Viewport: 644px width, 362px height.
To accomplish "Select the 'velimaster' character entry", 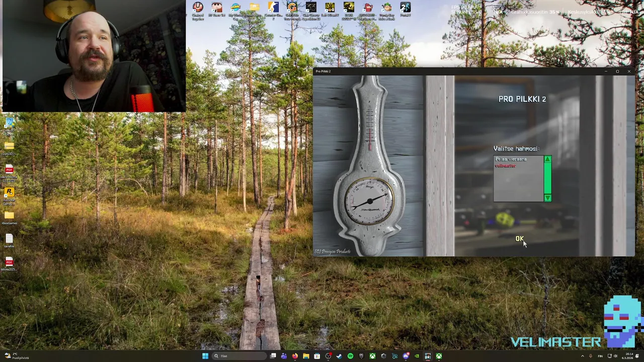I will pos(505,166).
